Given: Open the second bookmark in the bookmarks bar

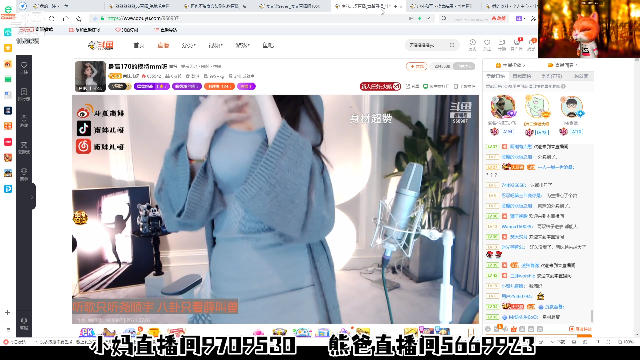Looking at the screenshot, I should point(84,30).
